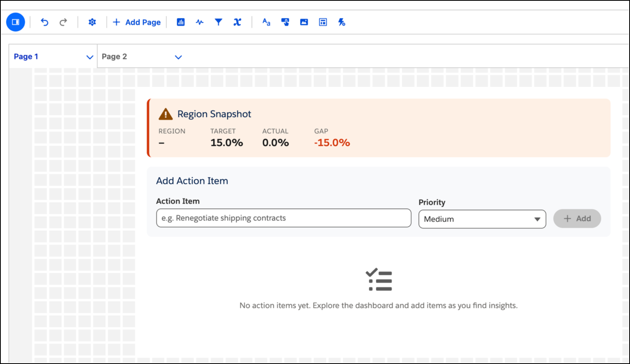Click the GAP value -15.0%
This screenshot has height=364, width=630.
click(x=332, y=143)
